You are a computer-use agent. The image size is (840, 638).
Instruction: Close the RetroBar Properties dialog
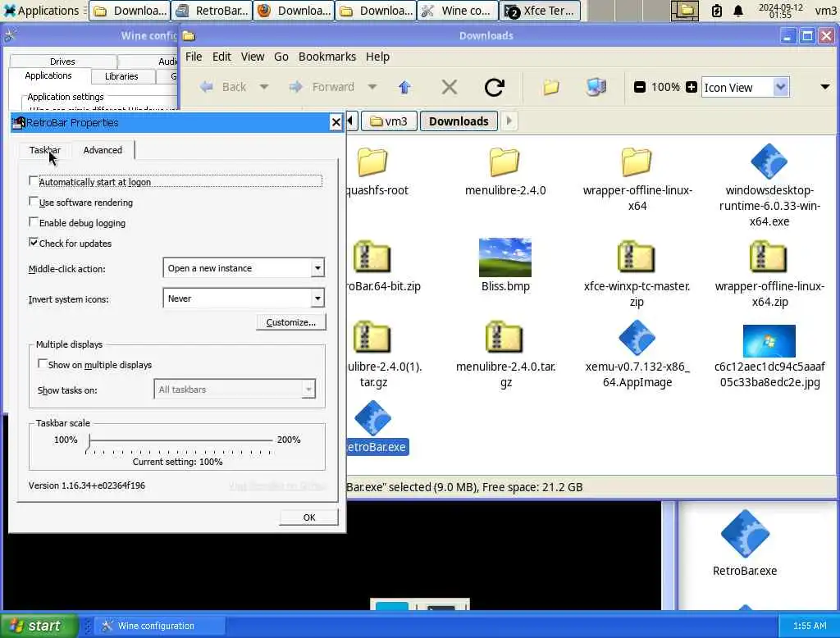point(336,122)
